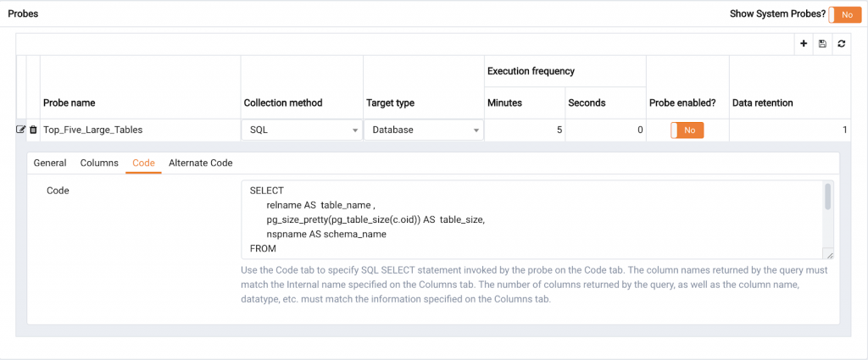Click the delete trash icon for the probe
Image resolution: width=868 pixels, height=360 pixels.
[33, 130]
